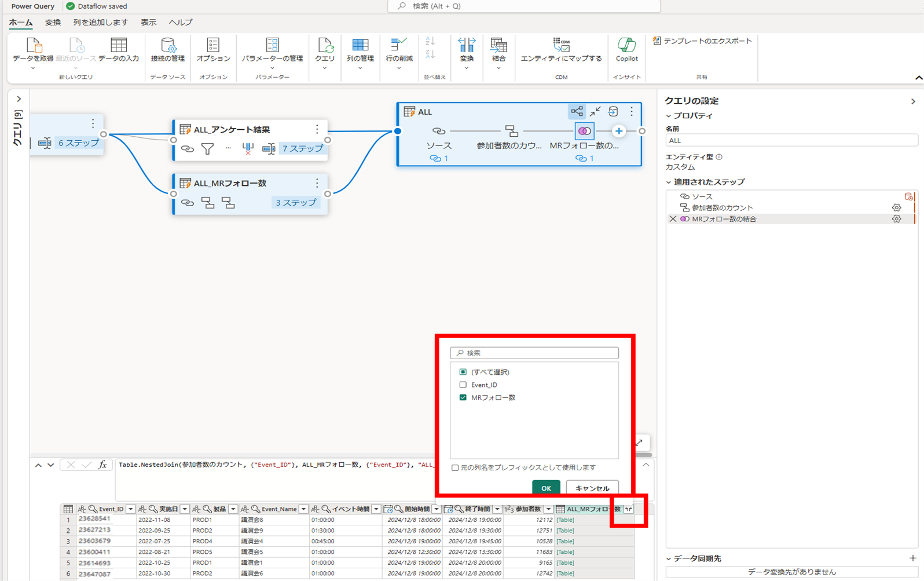
Task: Click the column search field in the popup
Action: [x=534, y=353]
